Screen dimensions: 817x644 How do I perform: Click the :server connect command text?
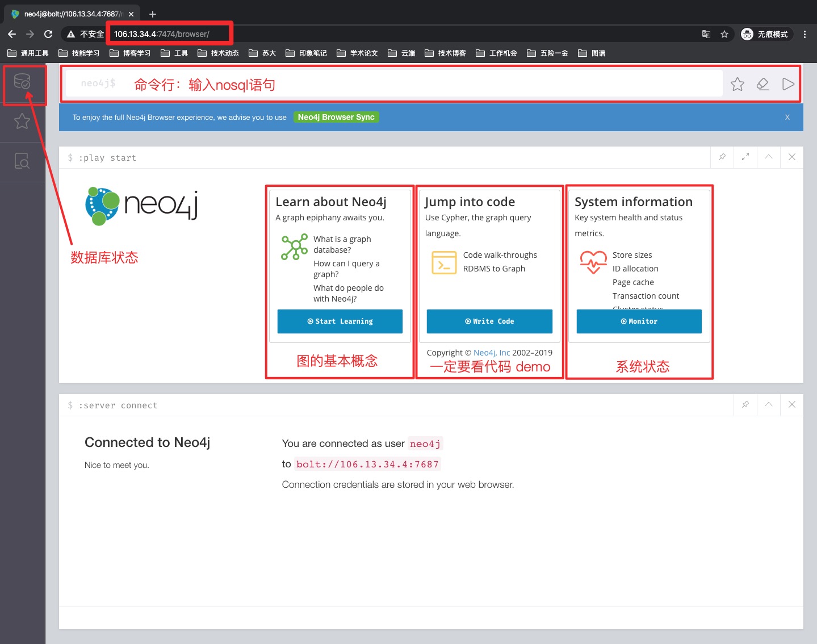pyautogui.click(x=118, y=405)
